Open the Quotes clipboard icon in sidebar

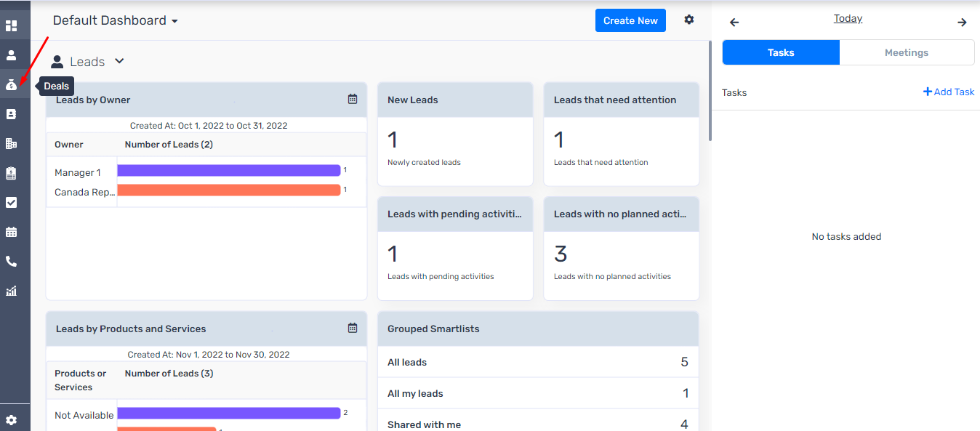[x=11, y=173]
